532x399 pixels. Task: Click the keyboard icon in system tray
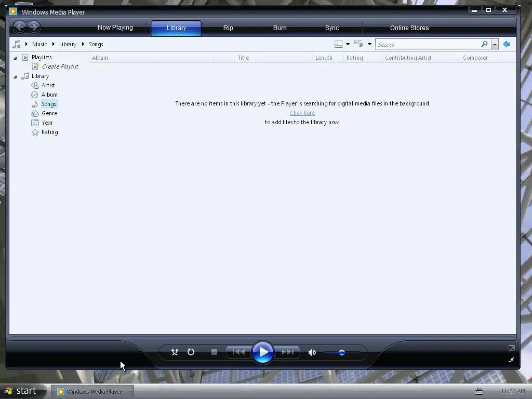click(x=478, y=392)
